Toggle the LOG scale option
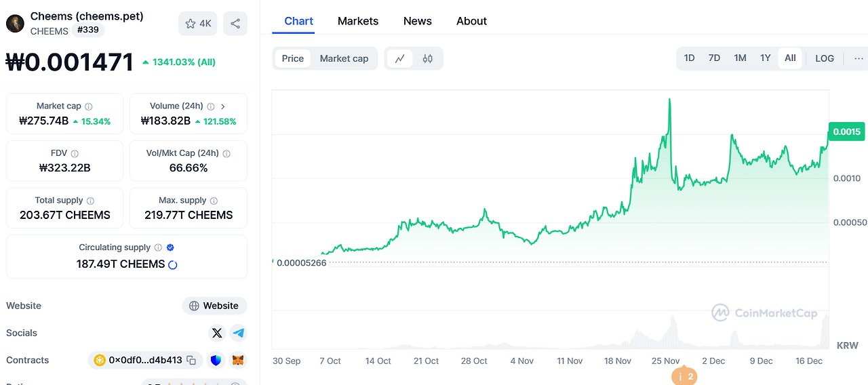 coord(825,58)
